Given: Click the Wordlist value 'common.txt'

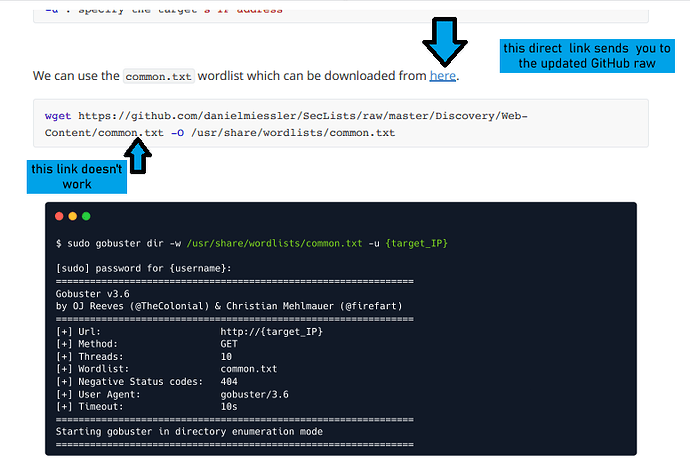Looking at the screenshot, I should (249, 369).
